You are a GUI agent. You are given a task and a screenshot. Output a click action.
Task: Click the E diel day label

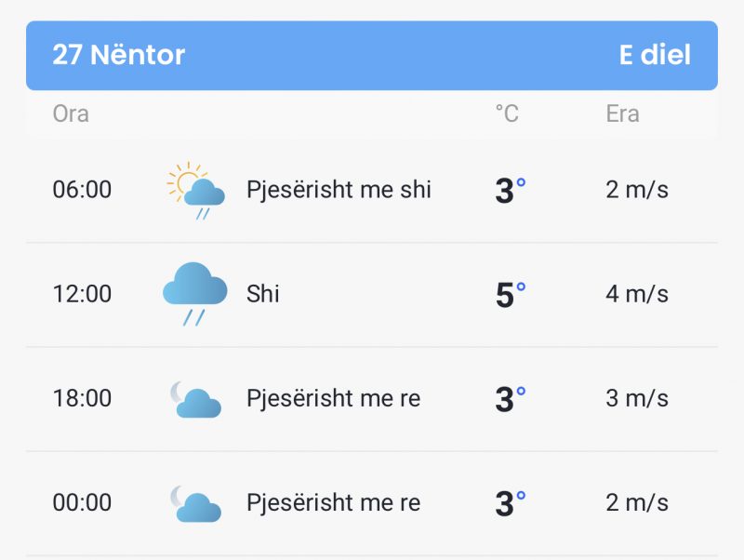coord(655,55)
